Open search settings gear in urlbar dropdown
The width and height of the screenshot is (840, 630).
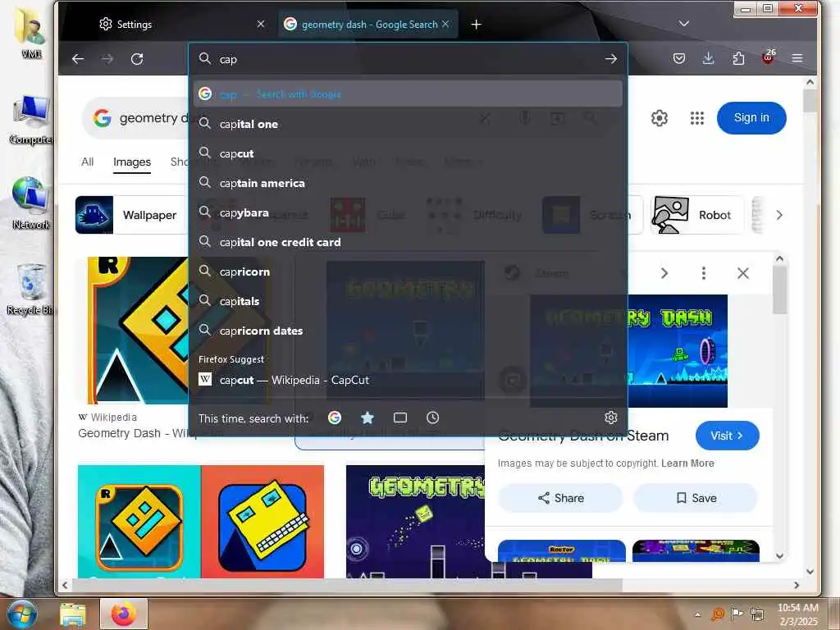(610, 418)
